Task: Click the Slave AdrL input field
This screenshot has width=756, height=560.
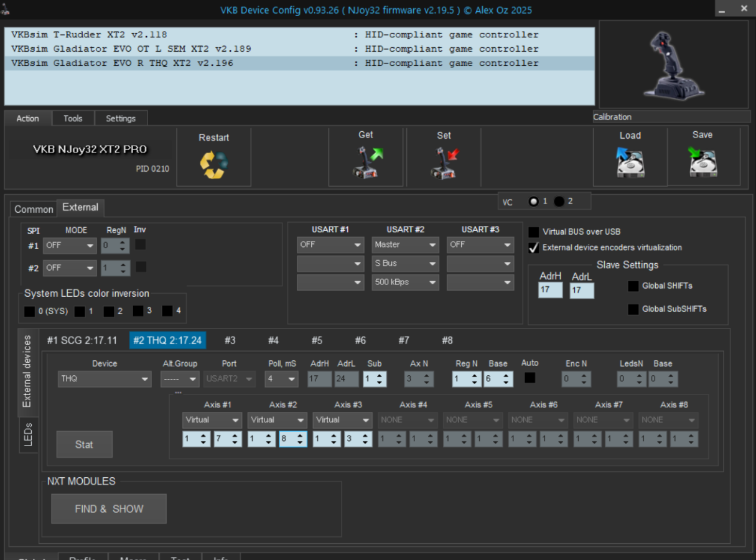Action: [x=582, y=291]
